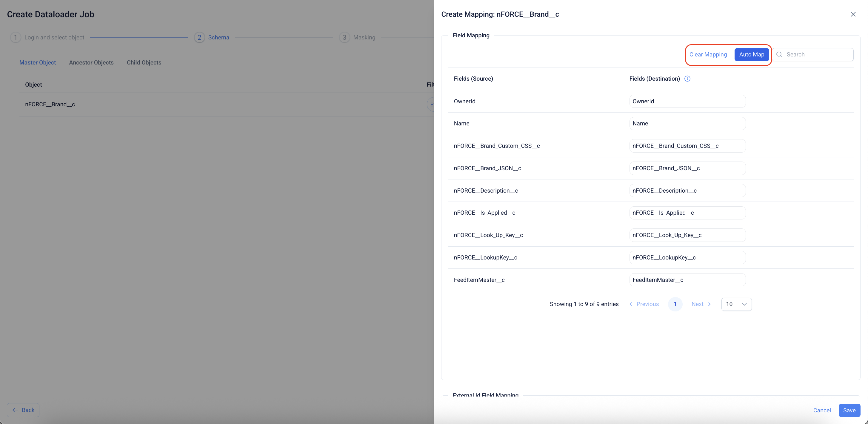Switch to the Child Objects tab
This screenshot has width=868, height=424.
tap(144, 62)
